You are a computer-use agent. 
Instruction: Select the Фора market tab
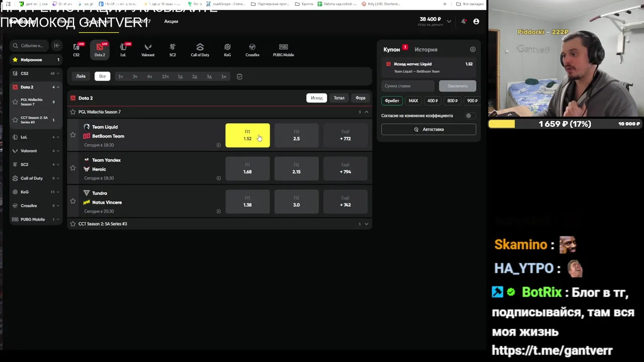[360, 98]
